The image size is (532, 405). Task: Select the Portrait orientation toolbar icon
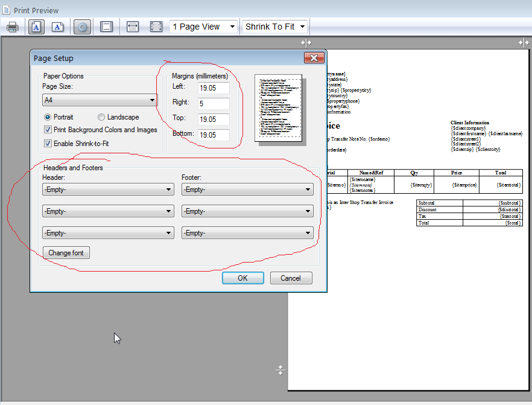coord(36,27)
